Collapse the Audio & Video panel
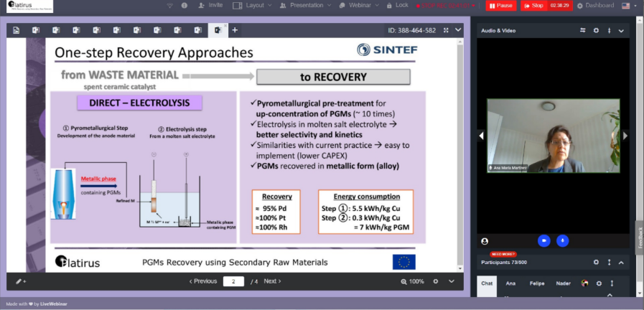Screen dimensions: 644x310 pos(621,30)
